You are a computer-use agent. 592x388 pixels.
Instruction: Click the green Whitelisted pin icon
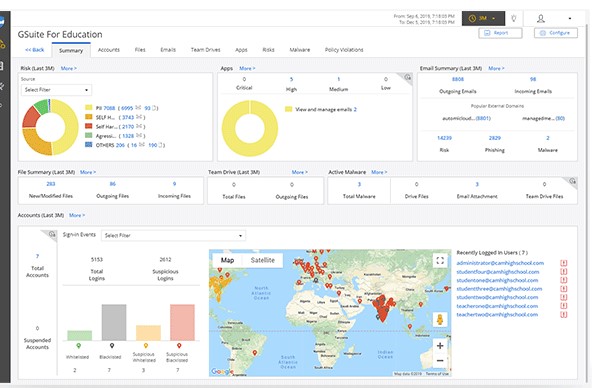[x=79, y=346]
